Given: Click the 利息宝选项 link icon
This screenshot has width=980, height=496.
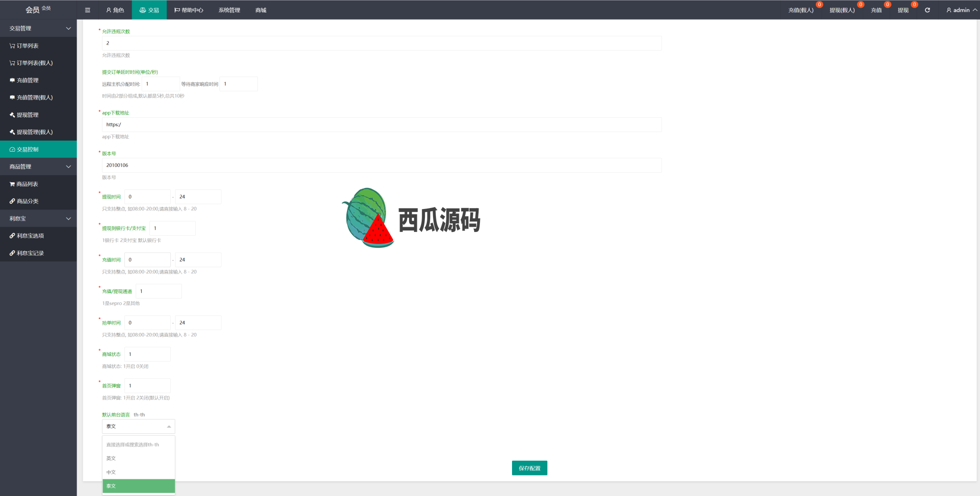Looking at the screenshot, I should (x=12, y=235).
